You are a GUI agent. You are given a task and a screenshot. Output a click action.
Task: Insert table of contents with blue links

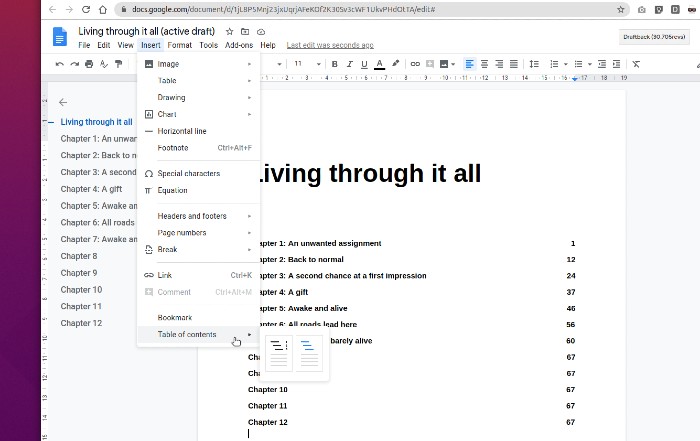coord(309,354)
